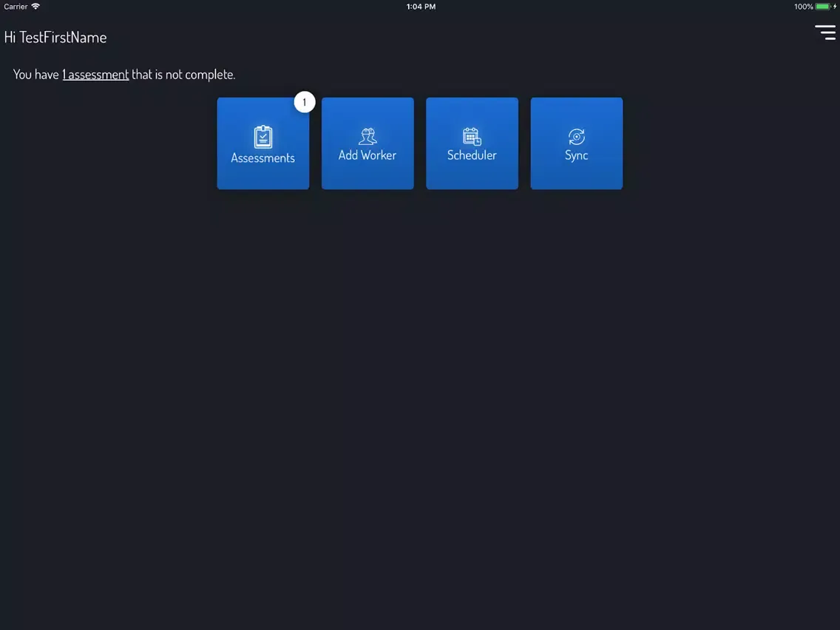Tap the Carrier label in status bar
Screen dimensions: 840x630
point(16,7)
